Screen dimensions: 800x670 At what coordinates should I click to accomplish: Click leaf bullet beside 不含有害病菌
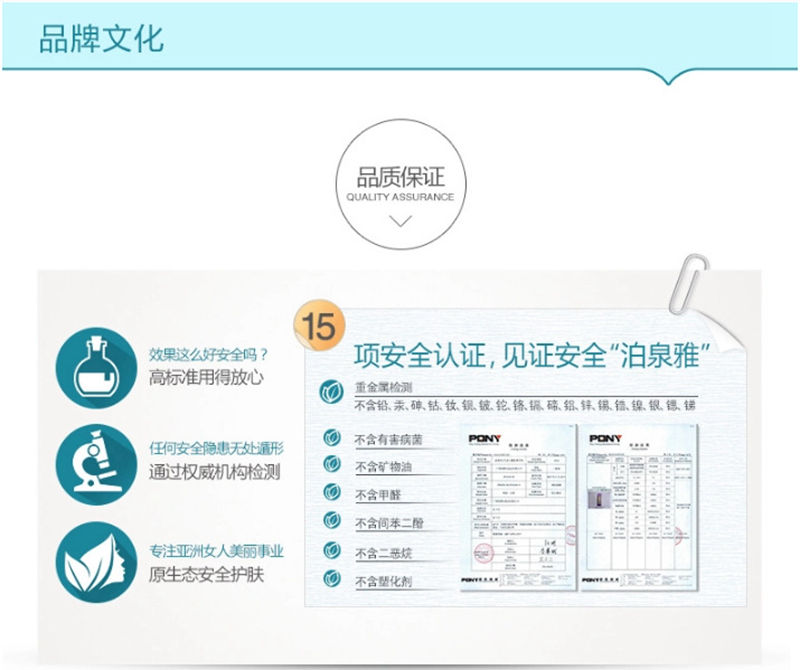pos(332,438)
